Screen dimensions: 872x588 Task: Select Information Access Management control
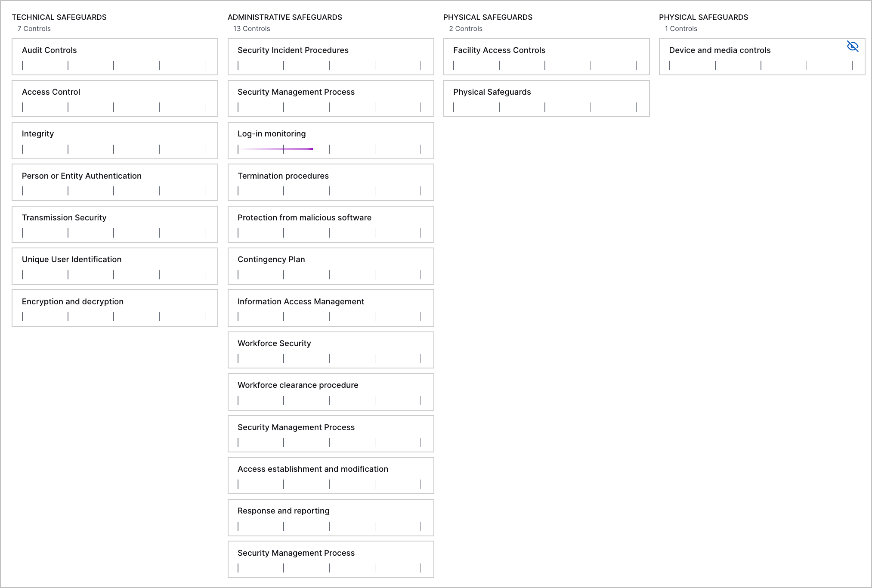pyautogui.click(x=331, y=308)
